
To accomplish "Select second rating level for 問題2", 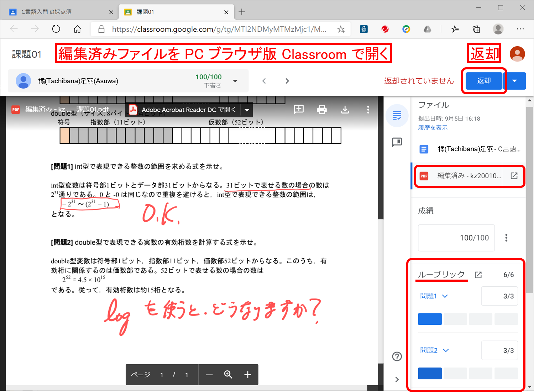I will [455, 374].
